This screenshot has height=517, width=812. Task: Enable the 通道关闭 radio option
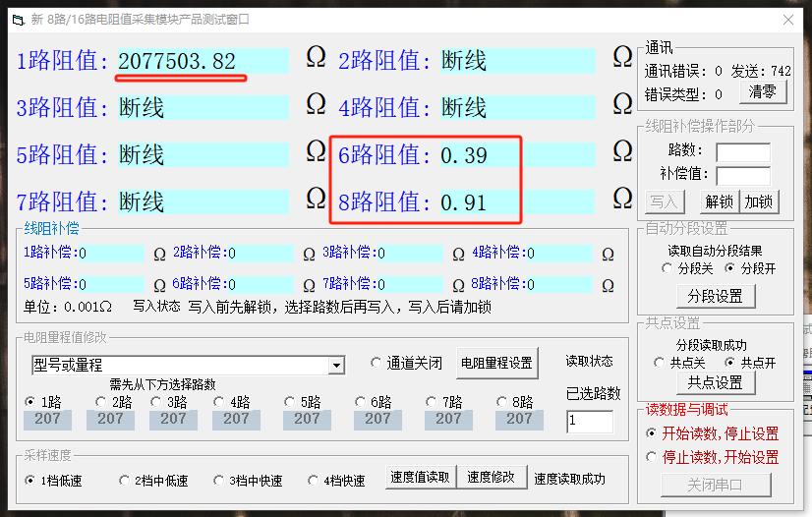[377, 363]
